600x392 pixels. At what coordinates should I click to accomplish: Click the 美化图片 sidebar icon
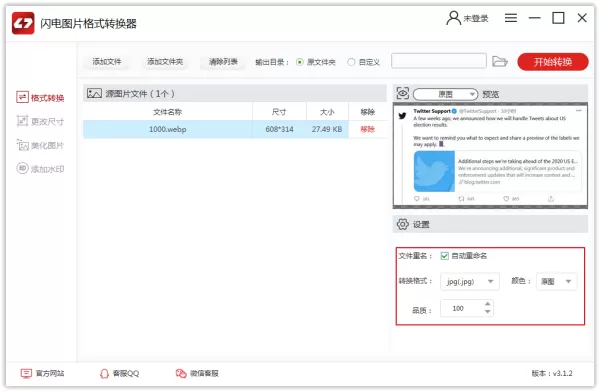22,145
